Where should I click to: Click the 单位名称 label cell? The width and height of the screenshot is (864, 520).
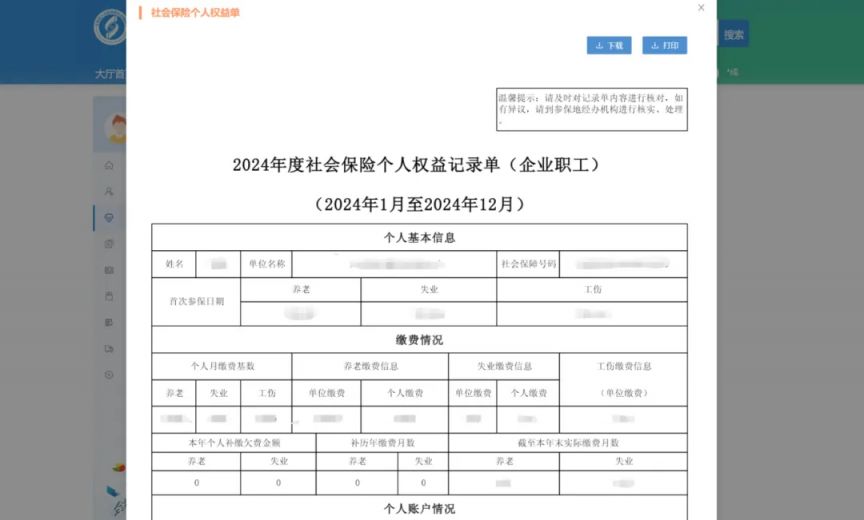(267, 264)
